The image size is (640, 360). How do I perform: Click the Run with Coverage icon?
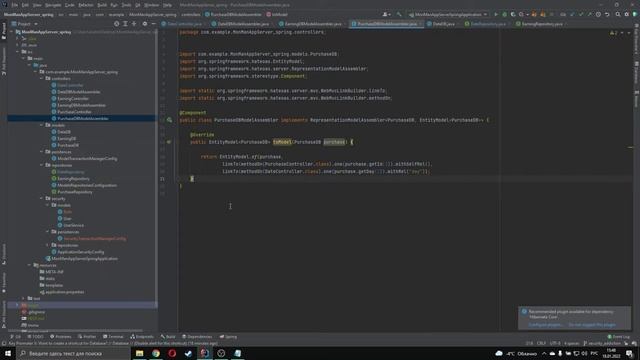click(513, 14)
